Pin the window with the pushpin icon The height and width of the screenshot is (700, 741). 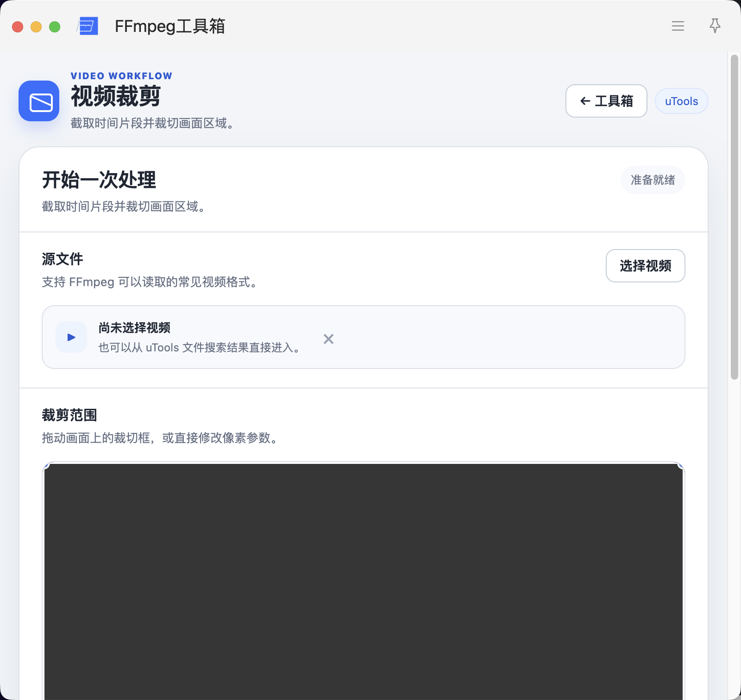coord(715,26)
